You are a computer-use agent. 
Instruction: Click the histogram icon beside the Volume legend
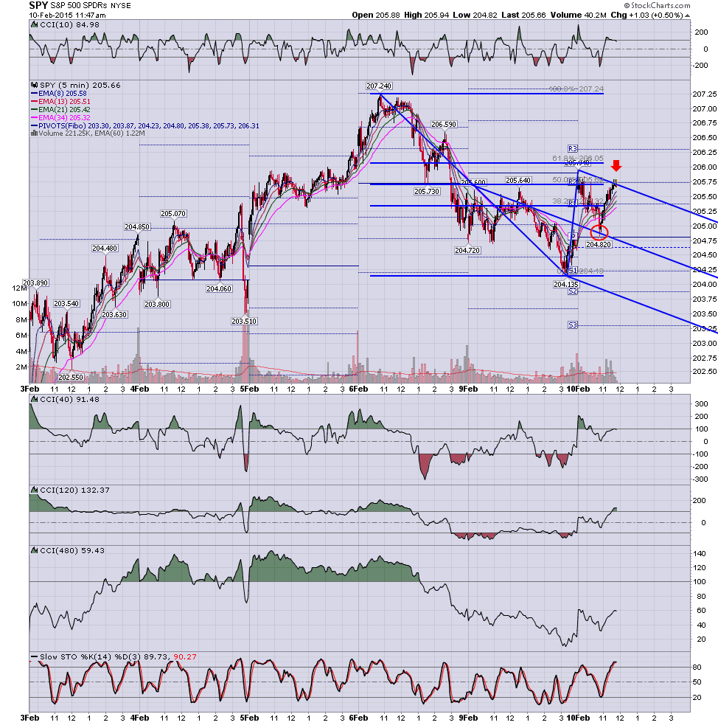(x=34, y=134)
